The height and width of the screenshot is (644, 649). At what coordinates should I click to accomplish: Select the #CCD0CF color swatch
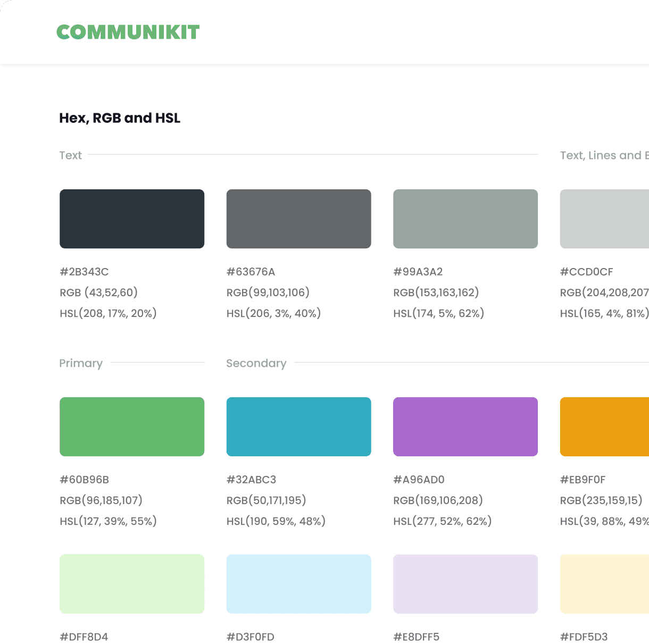[604, 219]
